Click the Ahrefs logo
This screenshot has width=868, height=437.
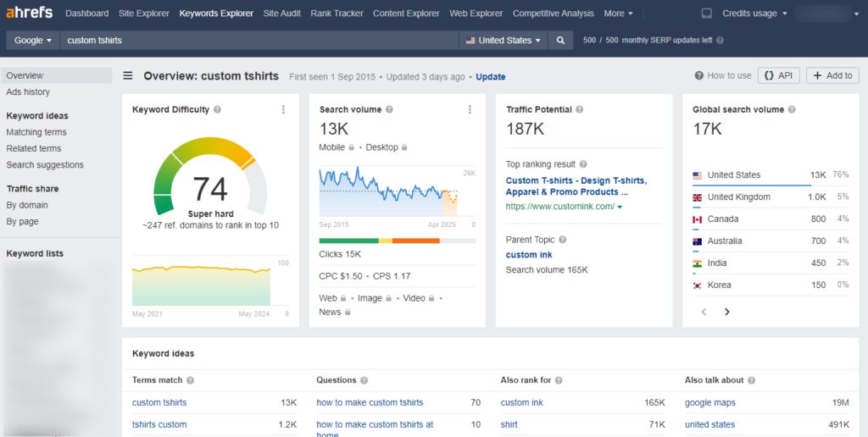(x=30, y=12)
